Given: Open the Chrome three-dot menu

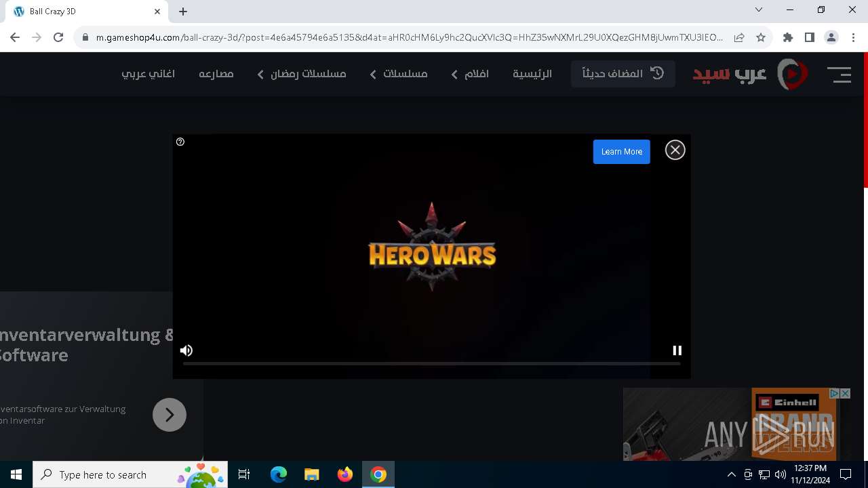Looking at the screenshot, I should (852, 38).
